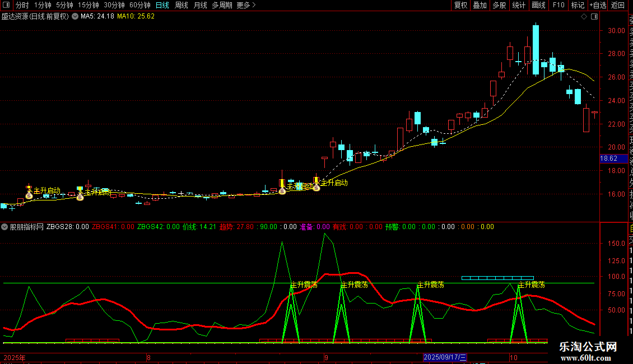The width and height of the screenshot is (633, 364).
Task: Click the month 8 marker on time axis
Action: point(148,357)
